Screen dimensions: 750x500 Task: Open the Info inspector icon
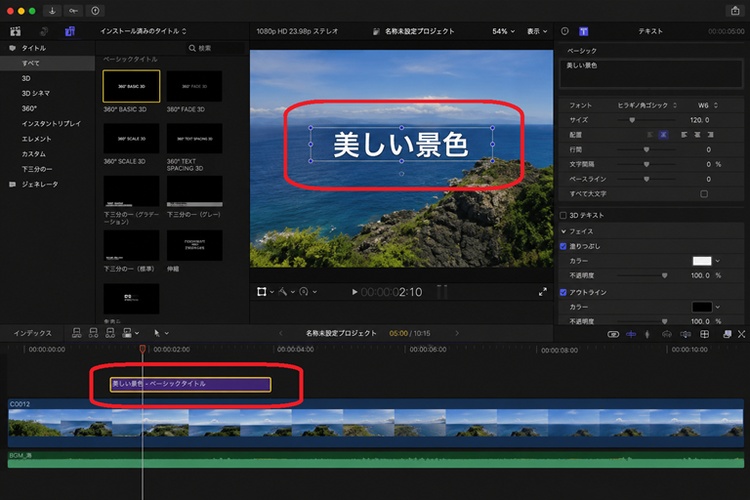(565, 31)
